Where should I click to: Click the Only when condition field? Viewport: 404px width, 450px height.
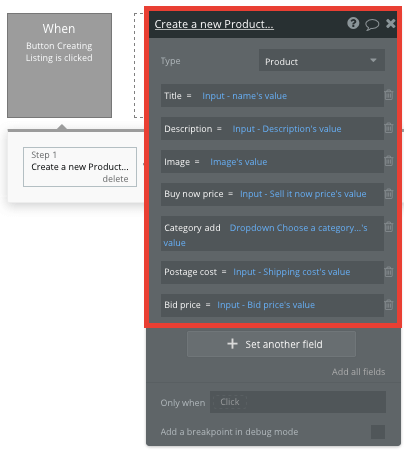pos(298,402)
